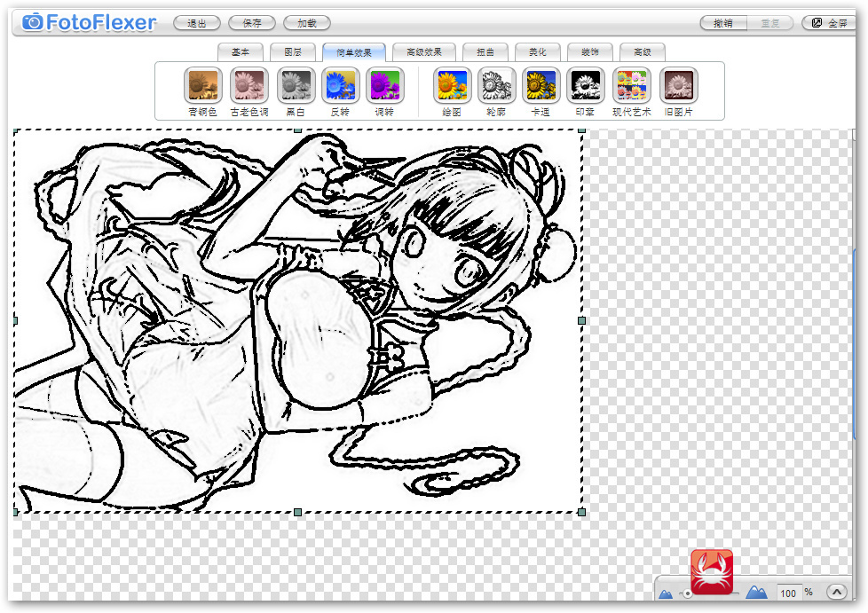868x613 pixels.
Task: Apply the purple sunflower hue-shift effect
Action: click(x=384, y=85)
